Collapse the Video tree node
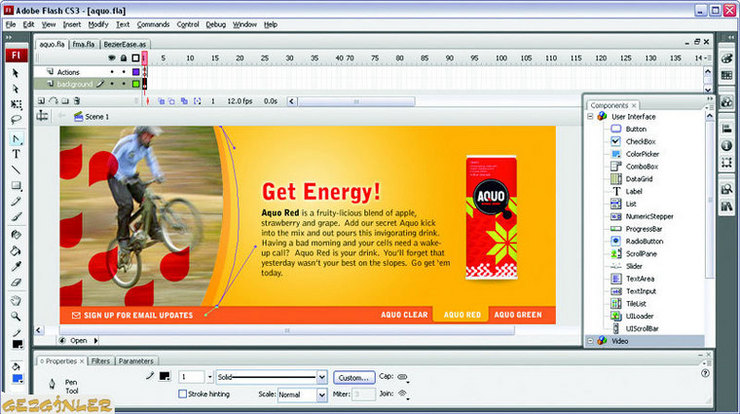Image resolution: width=740 pixels, height=414 pixels. pos(590,341)
